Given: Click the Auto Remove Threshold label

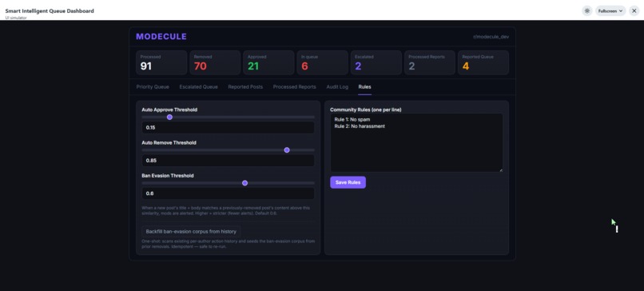Looking at the screenshot, I should click(x=169, y=142).
